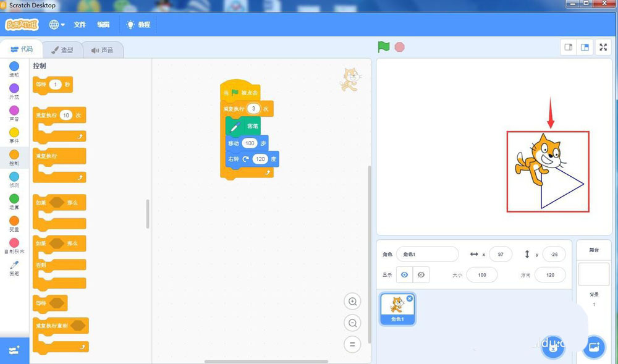
Task: Toggle small stage layout view
Action: pos(567,46)
